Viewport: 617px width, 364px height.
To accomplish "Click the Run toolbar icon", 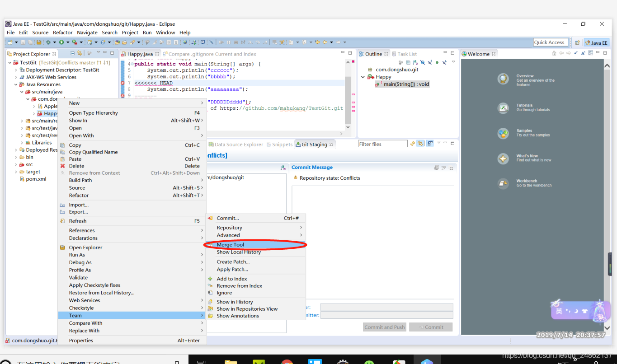I will pyautogui.click(x=61, y=42).
